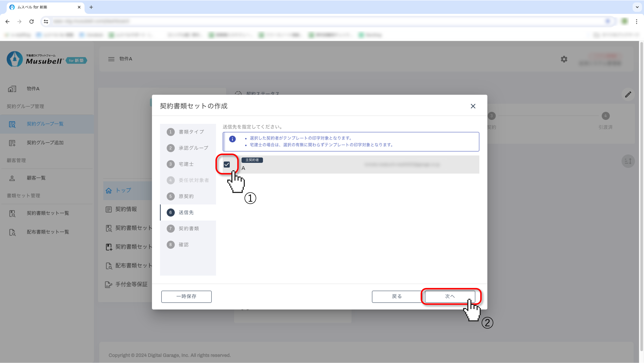Screen dimensions: 644x363
Task: Click the 契約グループ一覧 sidebar icon
Action: (12, 124)
